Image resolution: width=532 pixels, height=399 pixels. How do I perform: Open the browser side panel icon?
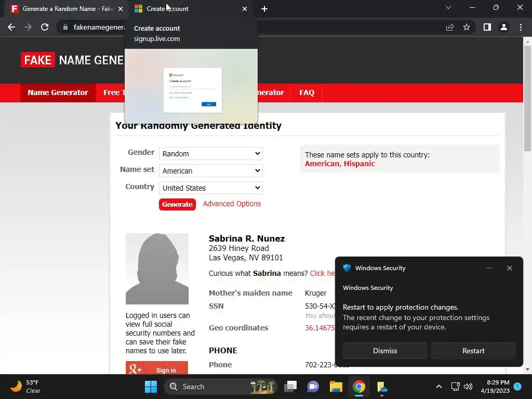tap(487, 27)
